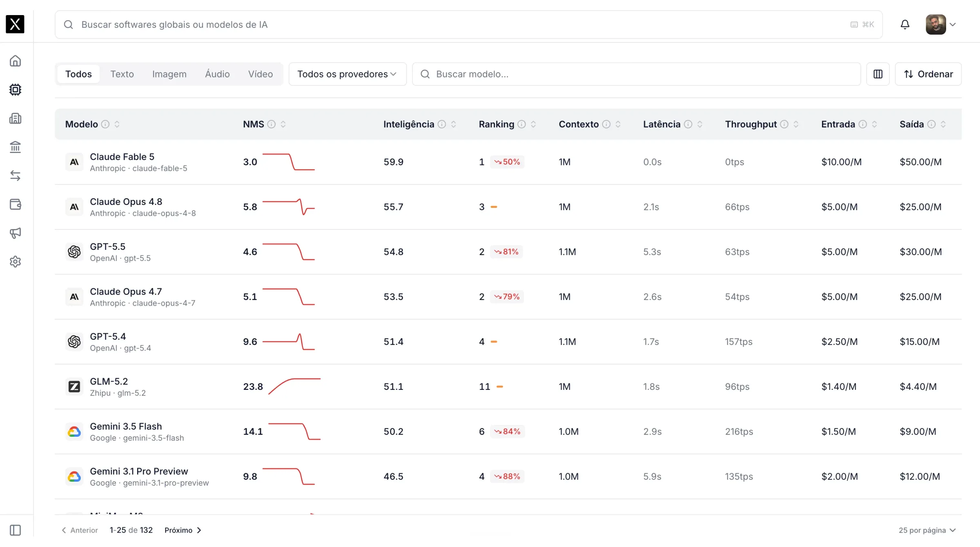Click the transfer arrows sidebar icon
Screen dimensions: 980x547
15,176
